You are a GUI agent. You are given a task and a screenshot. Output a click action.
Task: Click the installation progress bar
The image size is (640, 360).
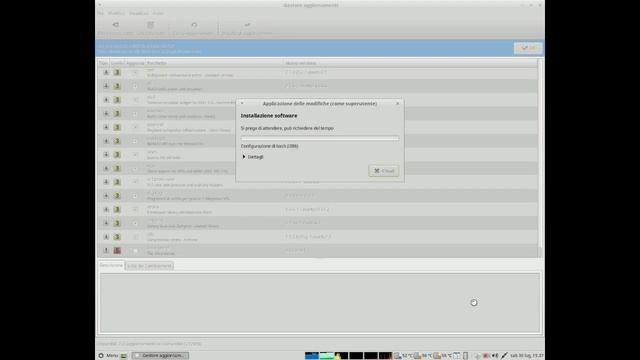click(320, 138)
